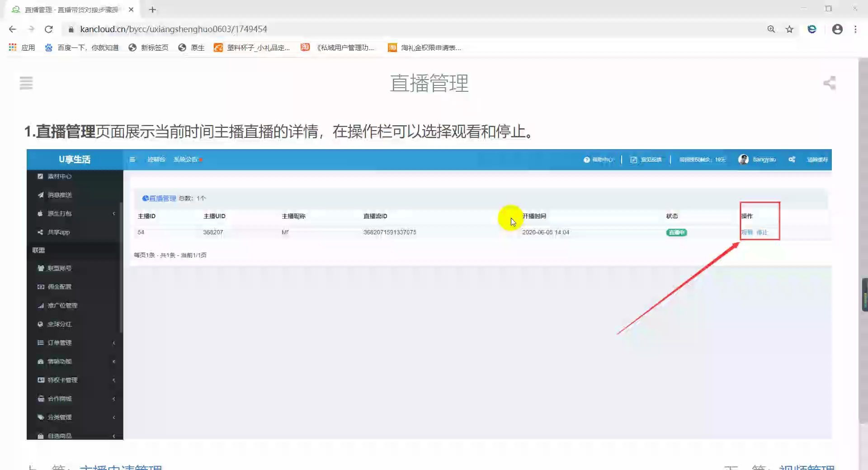Select the 直播管理 browser tab
Viewport: 868px width, 470px height.
71,9
